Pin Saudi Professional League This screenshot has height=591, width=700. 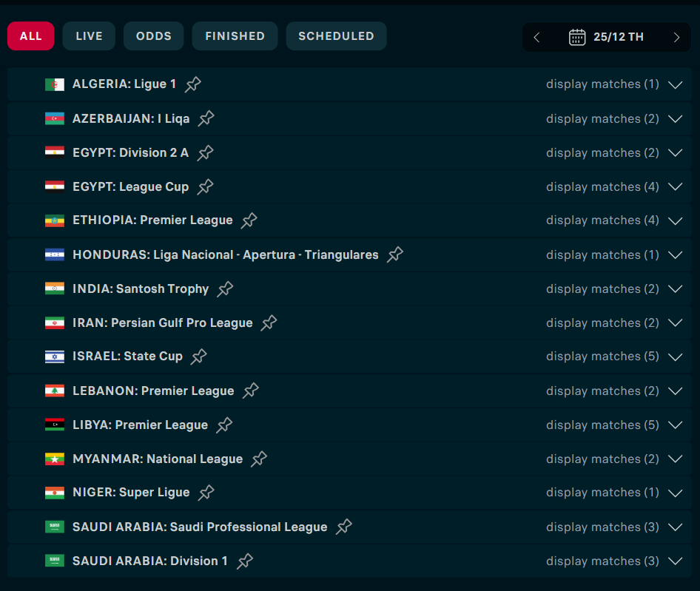click(x=344, y=527)
